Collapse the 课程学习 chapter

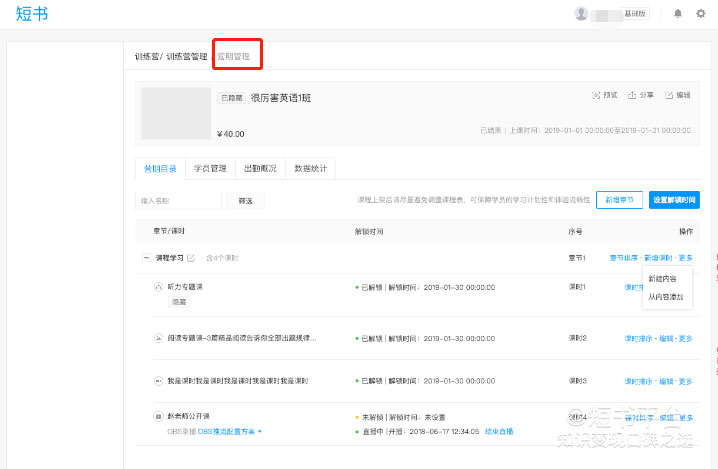146,258
